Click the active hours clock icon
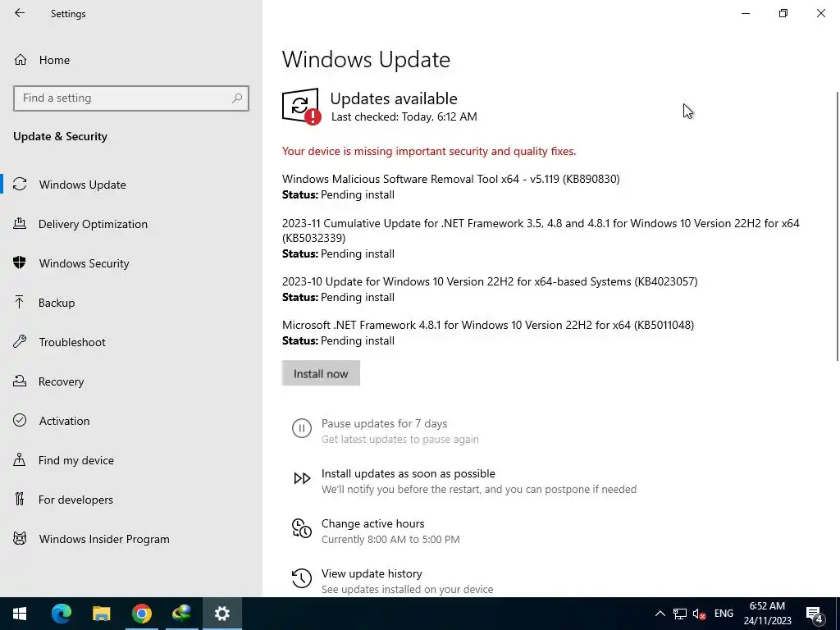 pyautogui.click(x=302, y=528)
